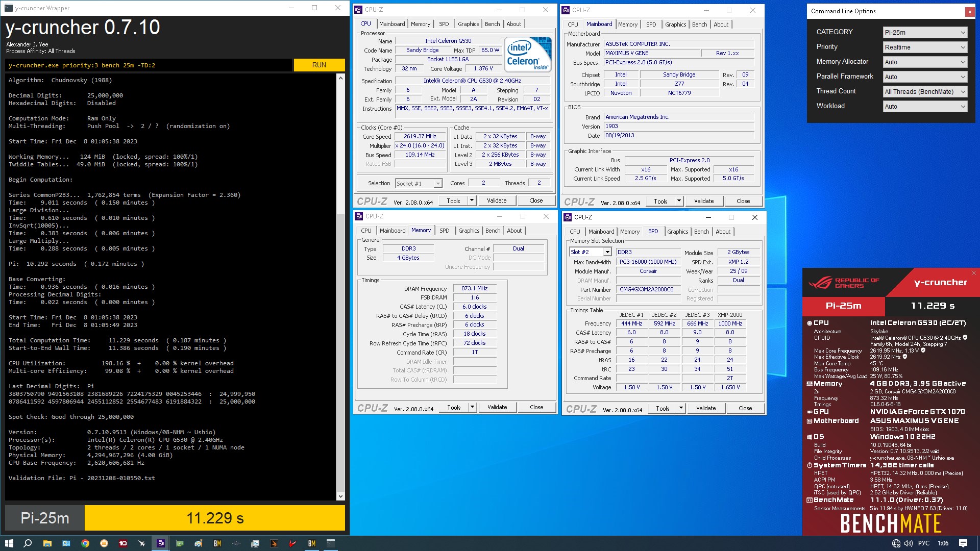Close the Command Line Options panel

(969, 11)
